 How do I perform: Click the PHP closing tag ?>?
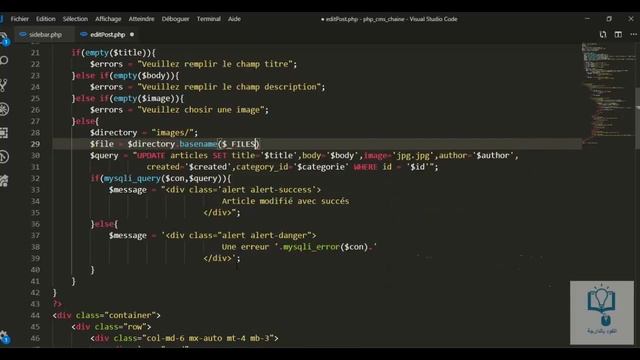pyautogui.click(x=57, y=304)
